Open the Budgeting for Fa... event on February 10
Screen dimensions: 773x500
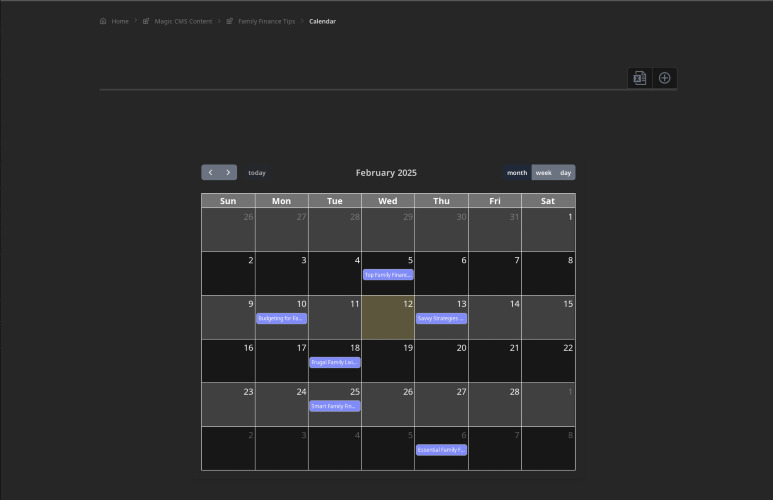coord(281,319)
